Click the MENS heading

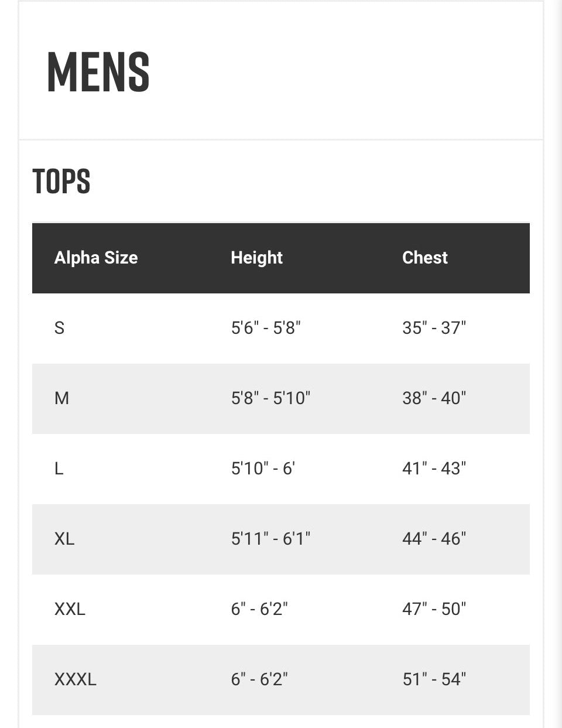point(98,72)
